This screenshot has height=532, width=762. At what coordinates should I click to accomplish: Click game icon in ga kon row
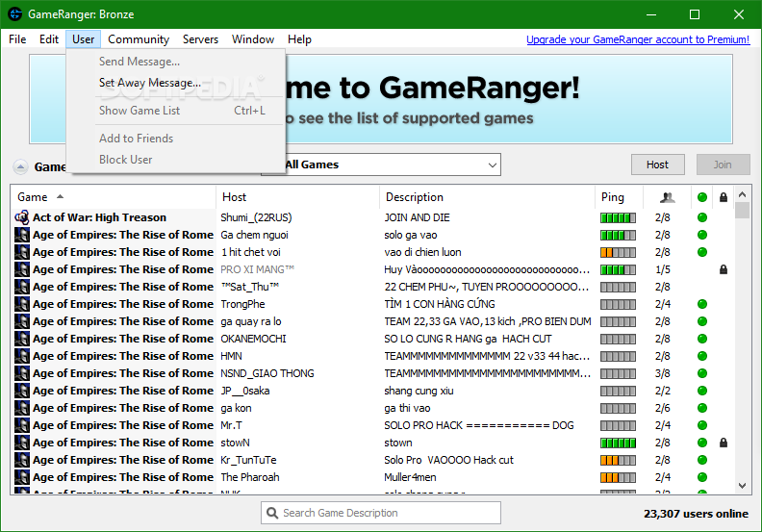(x=22, y=408)
